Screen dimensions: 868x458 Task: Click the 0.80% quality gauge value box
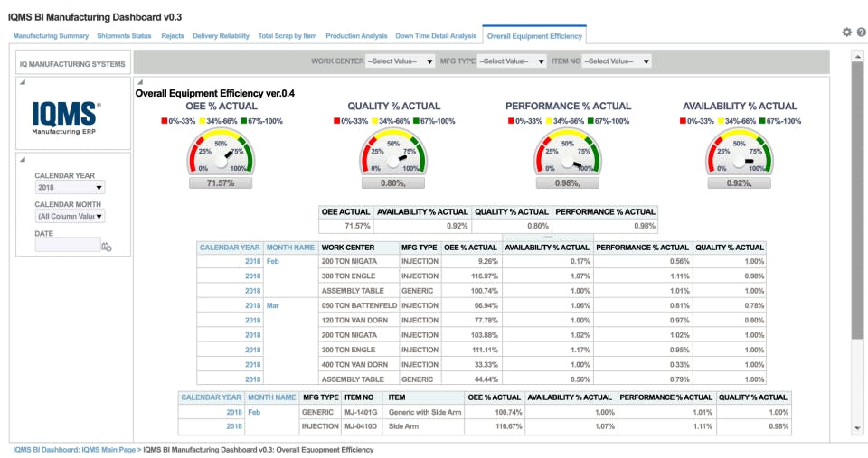(x=393, y=183)
